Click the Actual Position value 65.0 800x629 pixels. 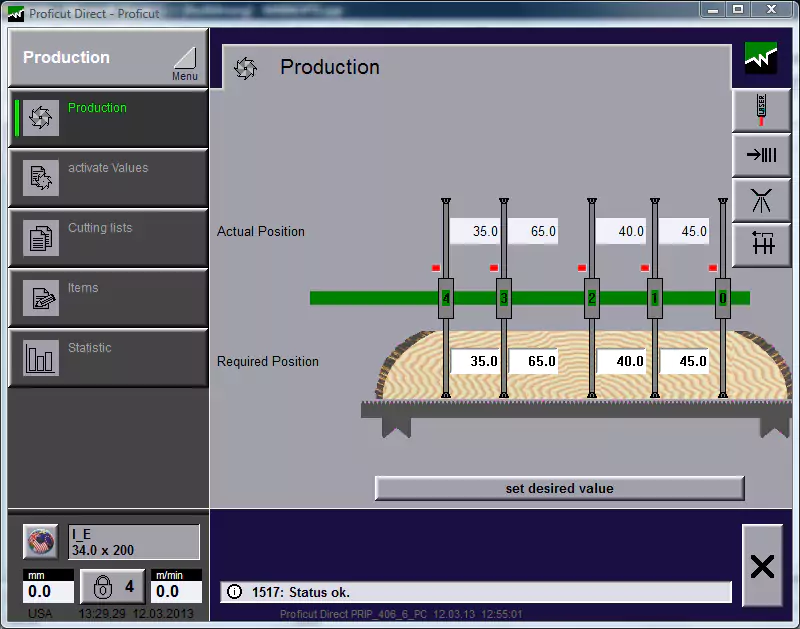pyautogui.click(x=534, y=231)
